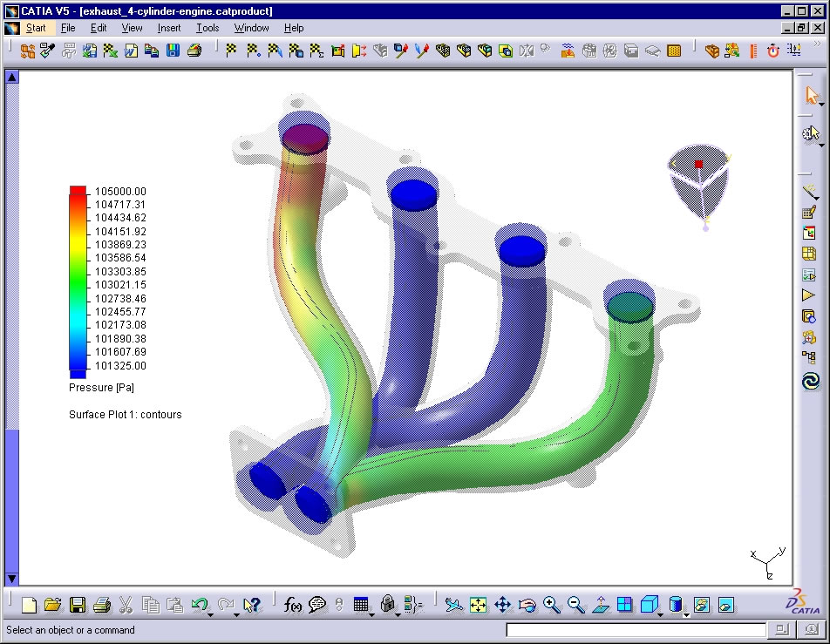Click the Save icon
Image resolution: width=830 pixels, height=644 pixels.
click(x=78, y=604)
